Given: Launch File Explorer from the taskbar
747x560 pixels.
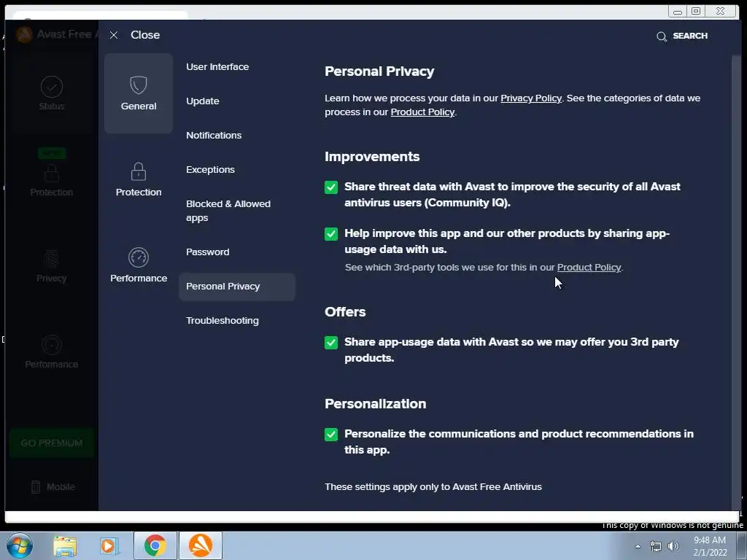Looking at the screenshot, I should [x=65, y=546].
